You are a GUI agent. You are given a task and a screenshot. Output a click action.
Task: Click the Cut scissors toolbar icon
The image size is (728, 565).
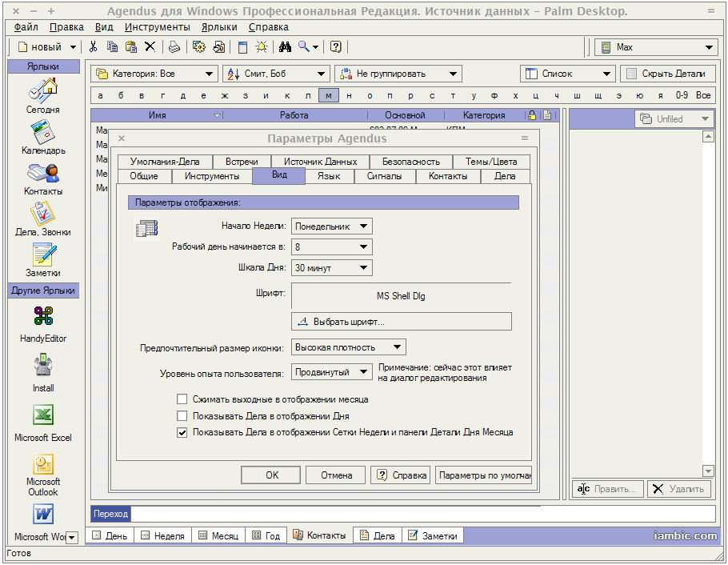pos(94,46)
